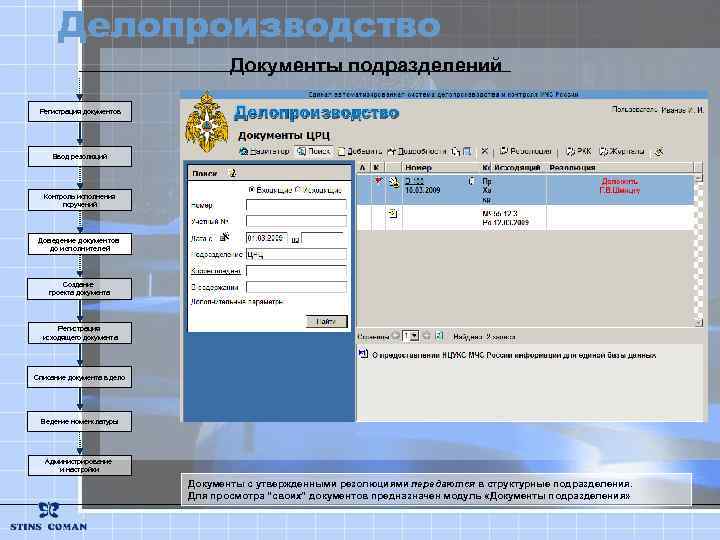Click the refresh icon beside page selector

click(439, 336)
